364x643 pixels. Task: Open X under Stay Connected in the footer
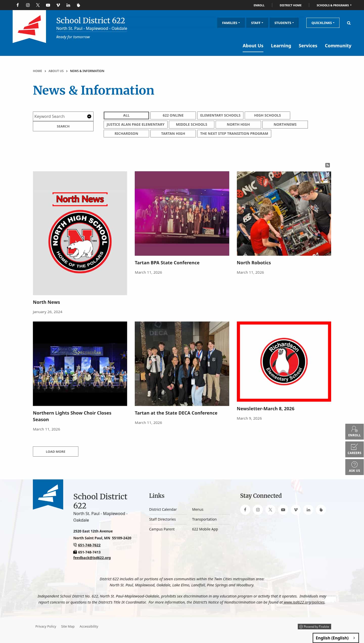click(x=270, y=510)
